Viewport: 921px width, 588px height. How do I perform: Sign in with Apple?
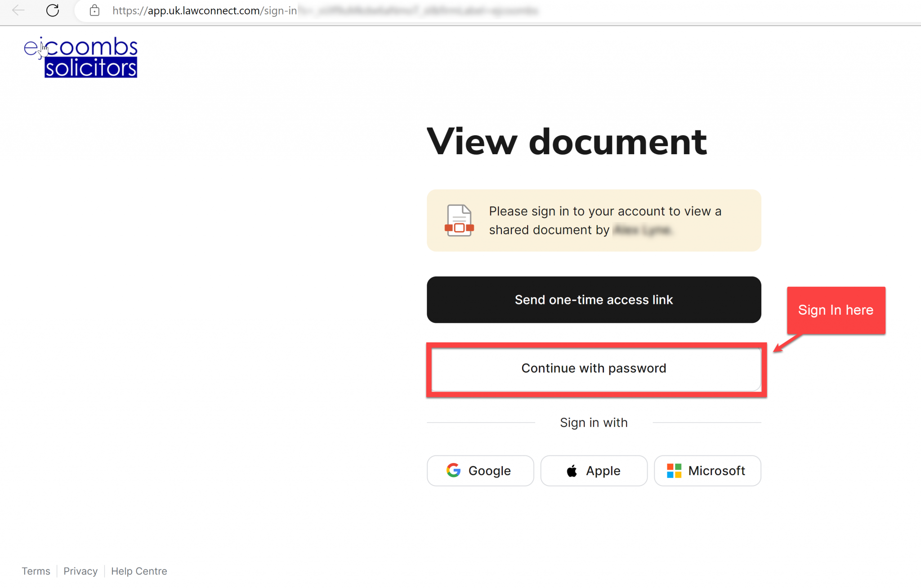point(594,471)
